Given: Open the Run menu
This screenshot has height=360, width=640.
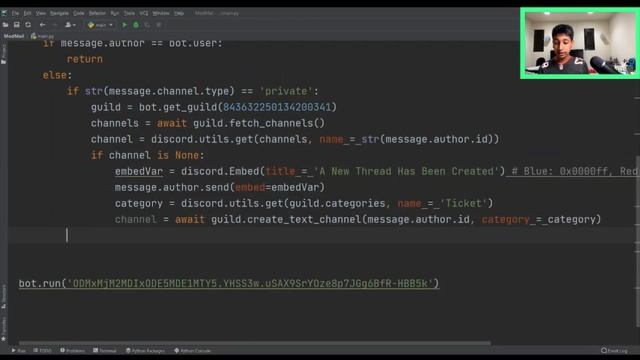Looking at the screenshot, I should coord(115,13).
